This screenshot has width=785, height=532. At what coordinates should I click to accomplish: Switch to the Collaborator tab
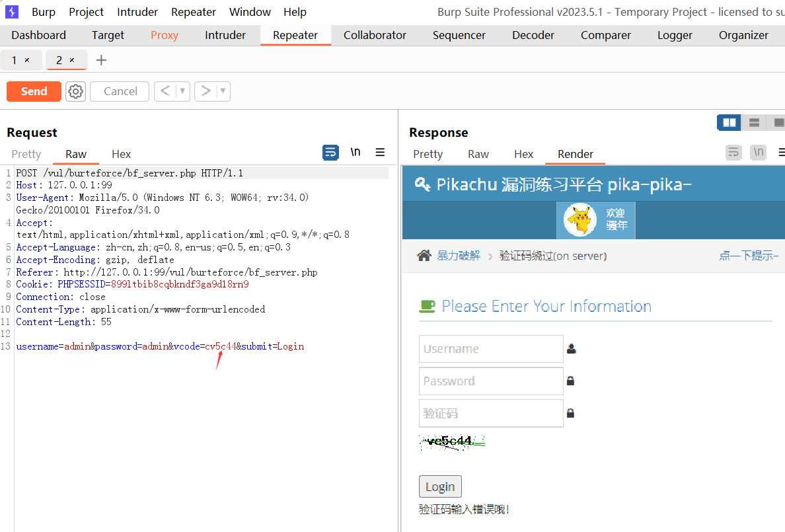[375, 35]
